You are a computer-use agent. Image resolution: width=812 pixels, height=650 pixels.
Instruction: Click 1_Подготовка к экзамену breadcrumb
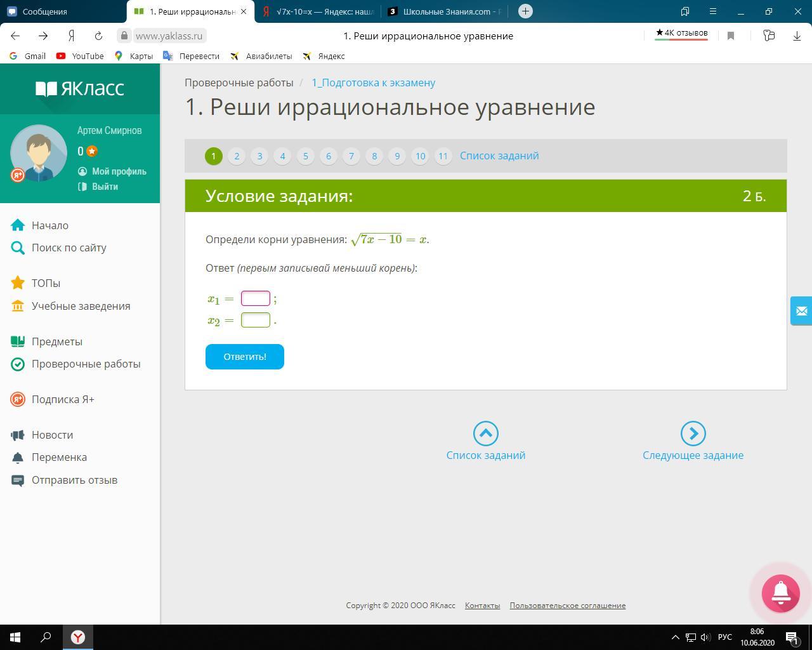point(373,83)
